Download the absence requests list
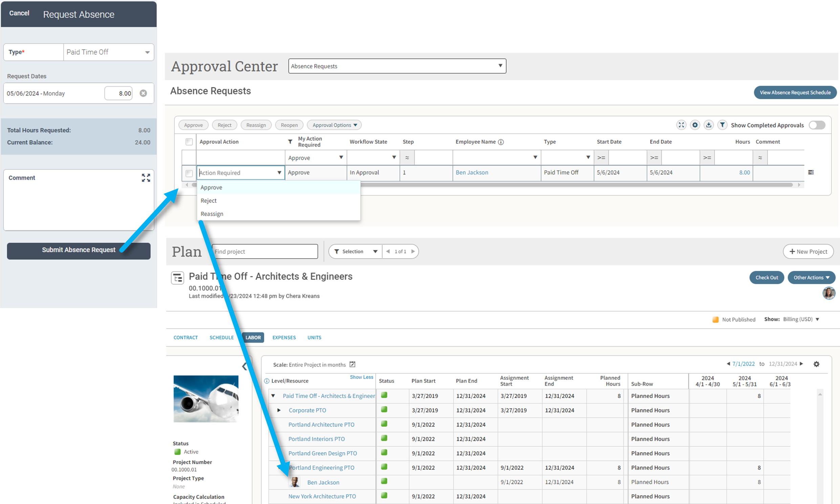Screen dimensions: 840x504 pyautogui.click(x=709, y=125)
